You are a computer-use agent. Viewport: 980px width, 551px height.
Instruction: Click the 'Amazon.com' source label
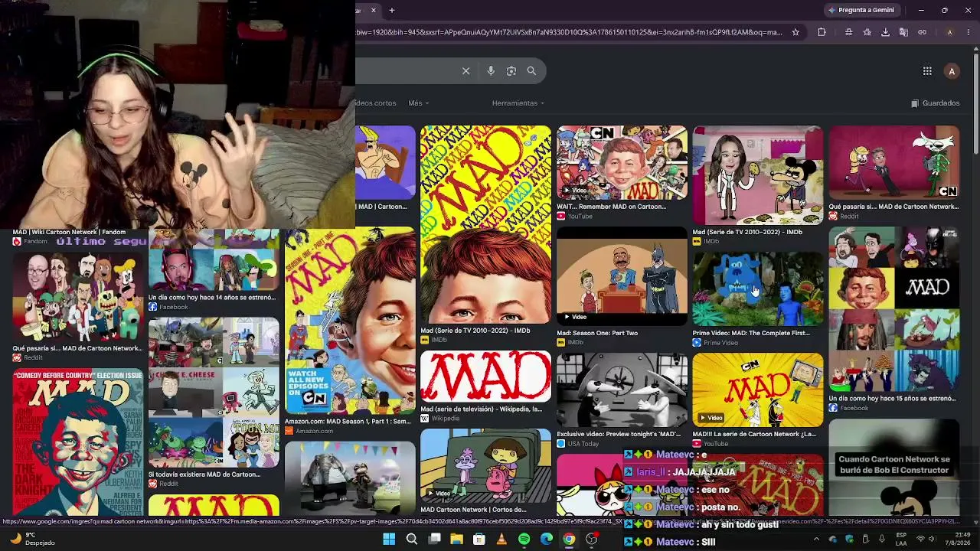(x=314, y=431)
